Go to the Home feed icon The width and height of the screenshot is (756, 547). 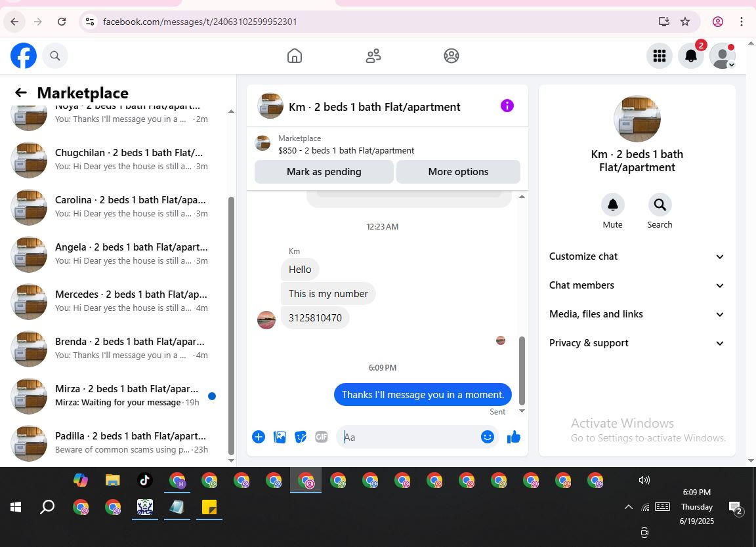[295, 56]
